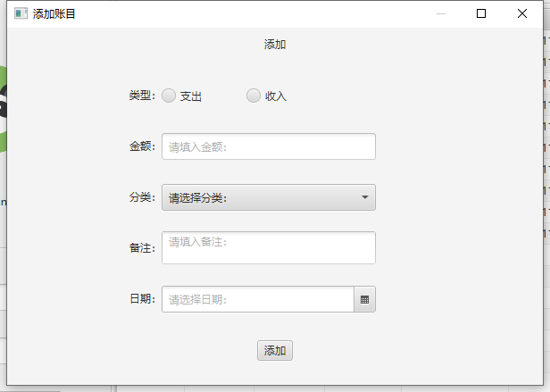The width and height of the screenshot is (550, 392).
Task: Minimize the 添加账目 window
Action: tap(441, 13)
